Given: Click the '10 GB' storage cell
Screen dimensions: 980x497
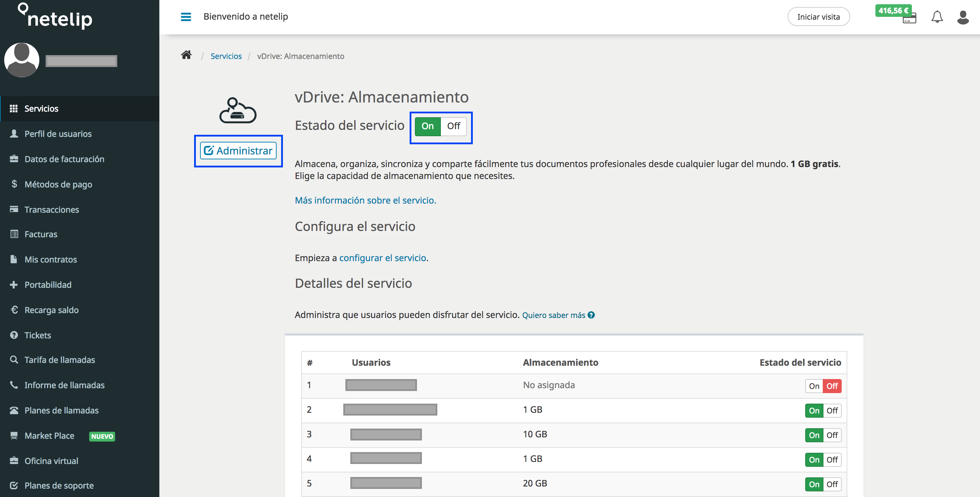Looking at the screenshot, I should [535, 434].
